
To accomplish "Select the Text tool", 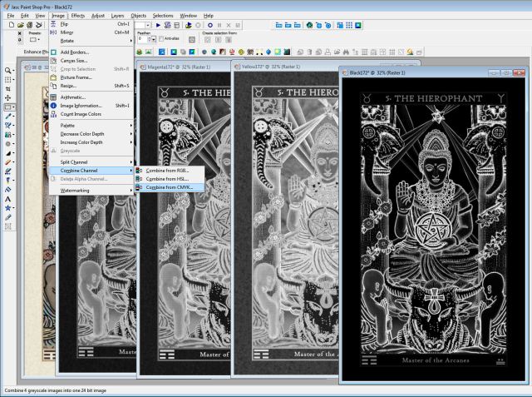I will [8, 198].
